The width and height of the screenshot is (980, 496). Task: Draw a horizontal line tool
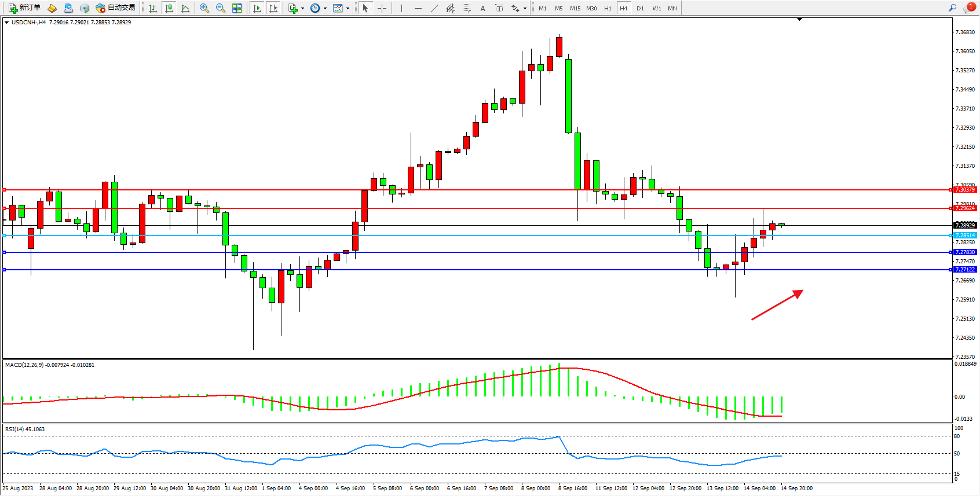coord(418,8)
